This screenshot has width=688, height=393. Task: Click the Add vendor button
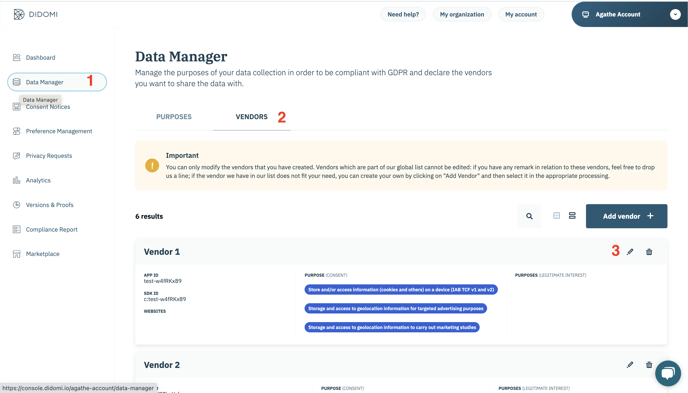[x=627, y=216]
